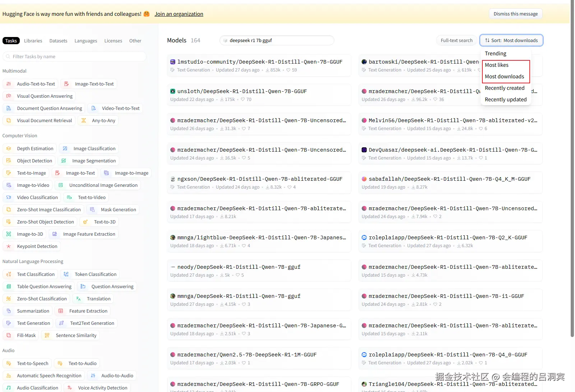Filter by Automatic Speech Recognition task
Screen dimensions: 575x392
pyautogui.click(x=44, y=376)
